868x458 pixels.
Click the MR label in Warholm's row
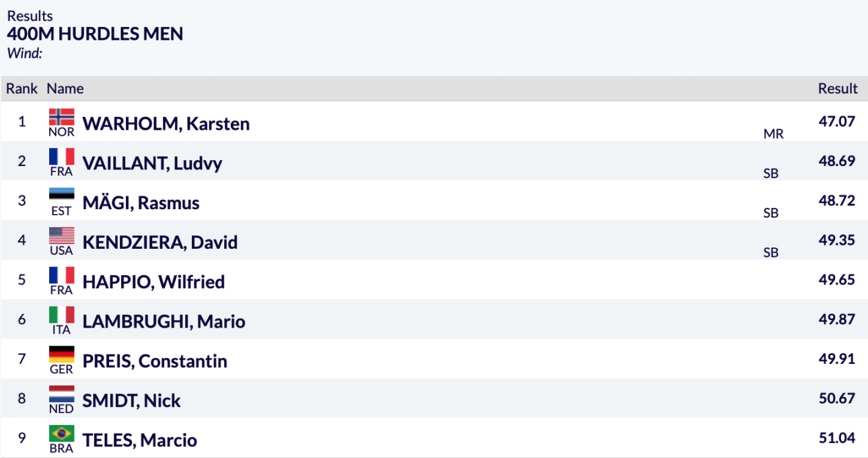coord(774,134)
